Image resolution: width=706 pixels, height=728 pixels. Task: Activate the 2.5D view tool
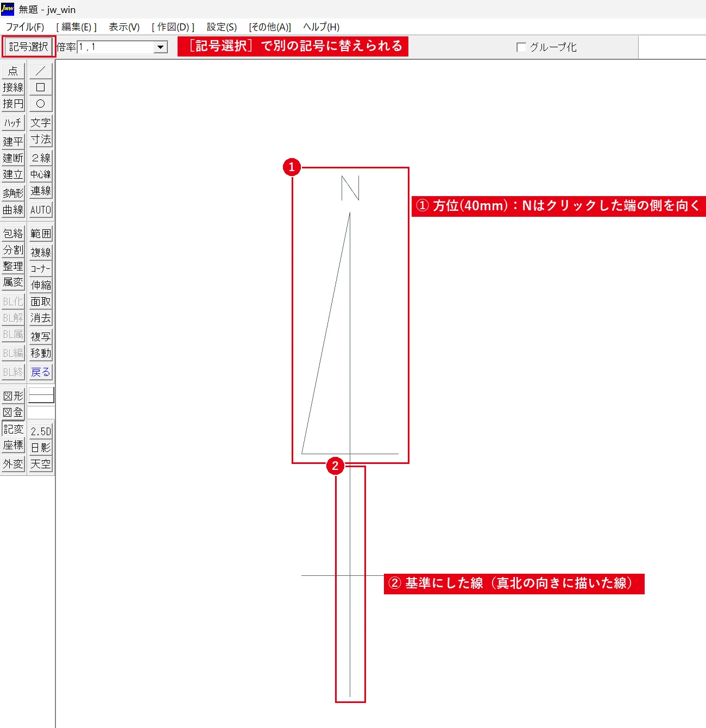coord(41,431)
